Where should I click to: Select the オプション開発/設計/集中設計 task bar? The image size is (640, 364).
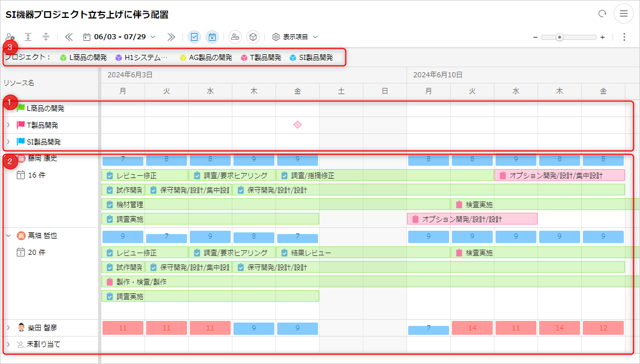point(559,175)
